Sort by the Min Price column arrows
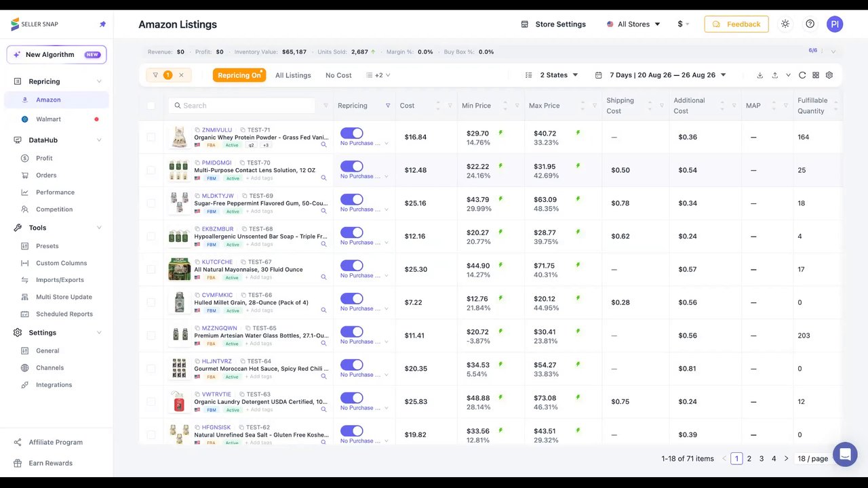This screenshot has width=868, height=488. (506, 106)
